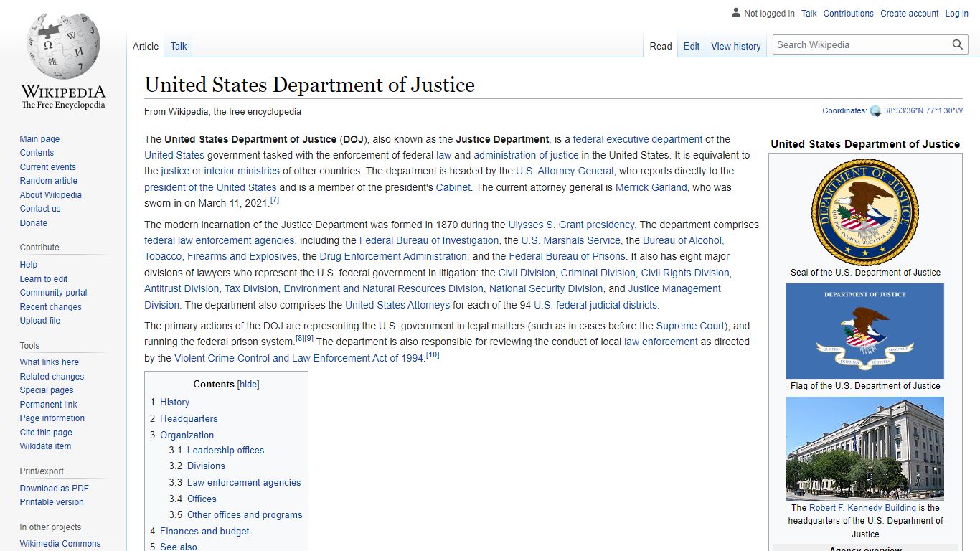Jump to 3.2 Divisions in Contents
Viewport: 980px width, 551px height.
coord(206,466)
